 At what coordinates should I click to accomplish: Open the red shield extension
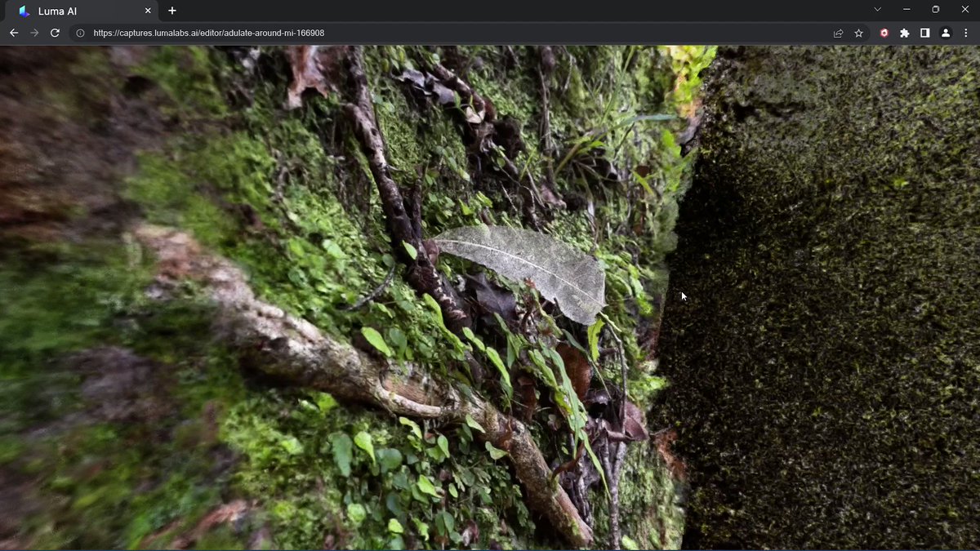click(x=884, y=33)
